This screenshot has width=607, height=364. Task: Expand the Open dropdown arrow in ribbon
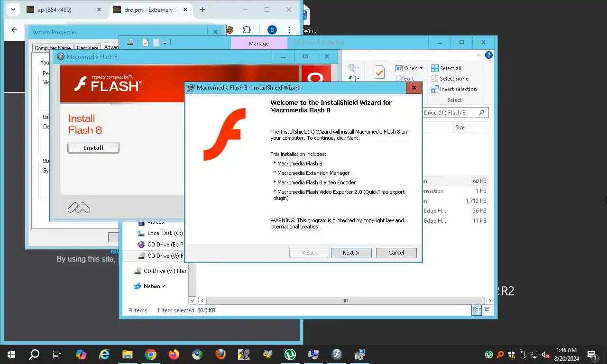(x=421, y=68)
